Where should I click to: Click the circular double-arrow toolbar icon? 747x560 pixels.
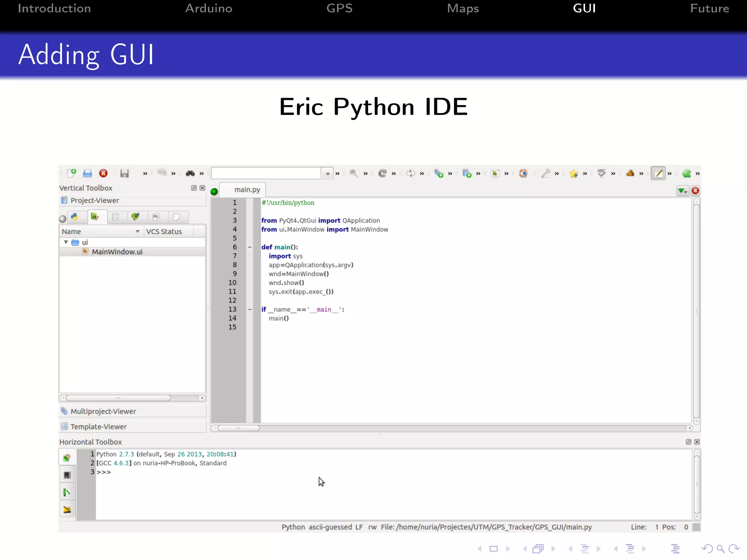[410, 173]
